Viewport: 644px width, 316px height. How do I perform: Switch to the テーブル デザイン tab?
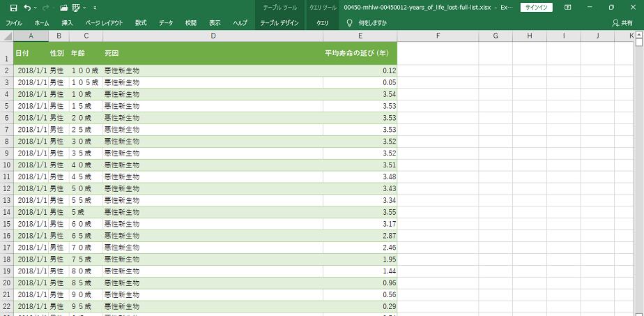pos(279,23)
